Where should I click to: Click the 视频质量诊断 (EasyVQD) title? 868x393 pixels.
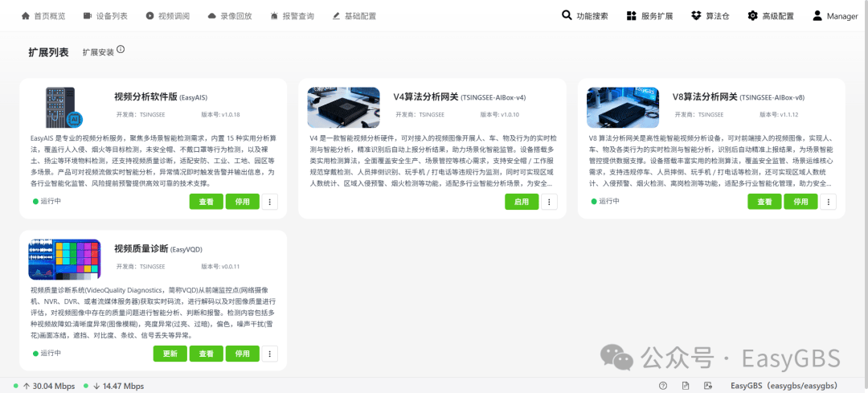coord(158,249)
